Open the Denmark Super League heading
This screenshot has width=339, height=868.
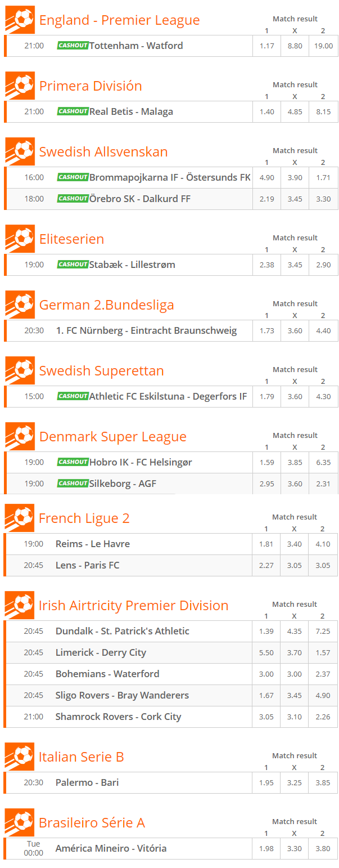pos(112,436)
